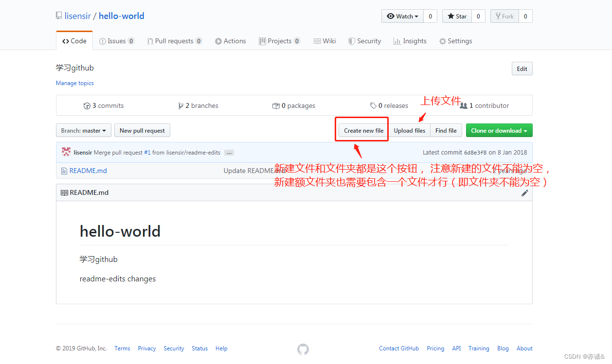Open the Watch dropdown button

tap(402, 16)
